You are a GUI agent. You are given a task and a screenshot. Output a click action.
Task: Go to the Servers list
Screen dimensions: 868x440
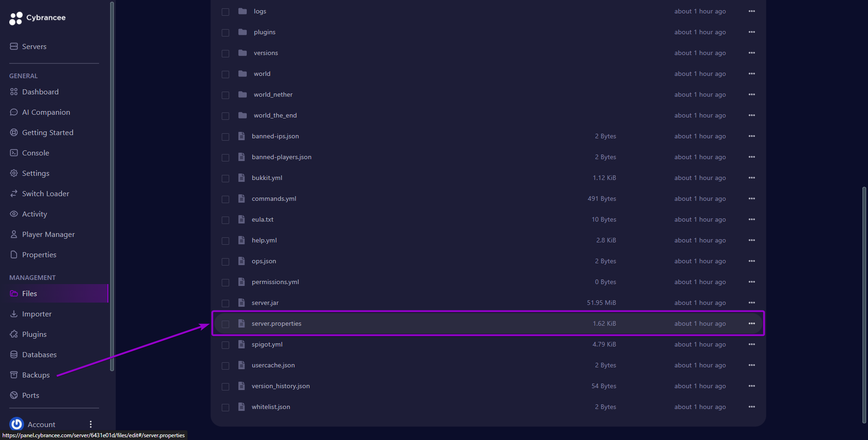click(34, 46)
